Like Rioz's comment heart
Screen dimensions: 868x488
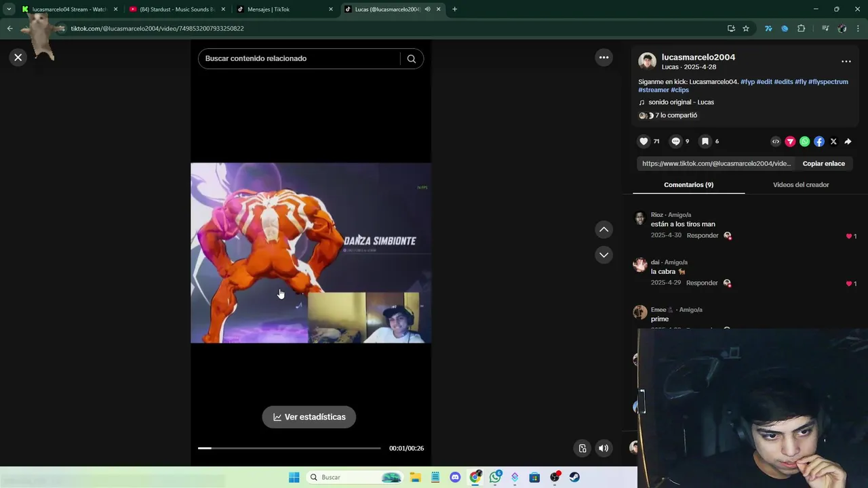(x=849, y=237)
